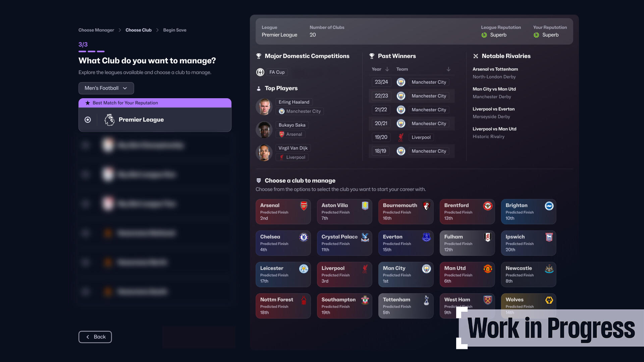Screen dimensions: 644x362
Task: Click the FA Cup competition icon
Action: (260, 72)
